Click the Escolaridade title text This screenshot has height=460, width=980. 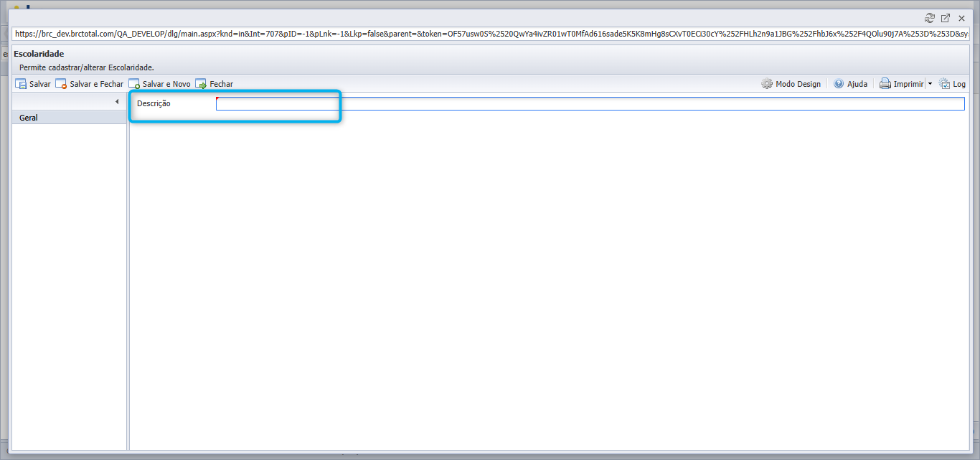click(39, 54)
